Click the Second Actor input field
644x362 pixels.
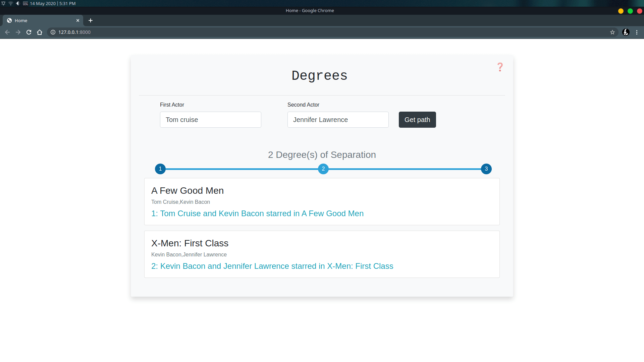[x=338, y=119]
